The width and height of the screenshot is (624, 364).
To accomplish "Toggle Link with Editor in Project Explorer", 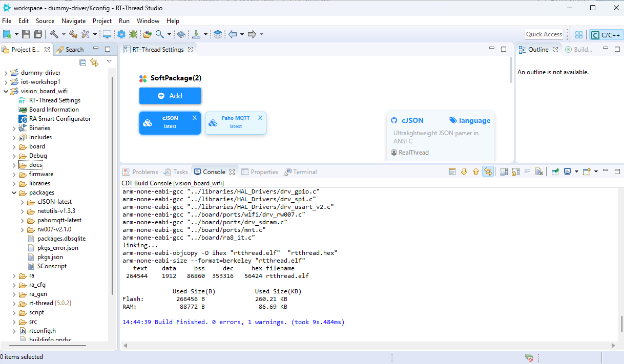I will 94,62.
